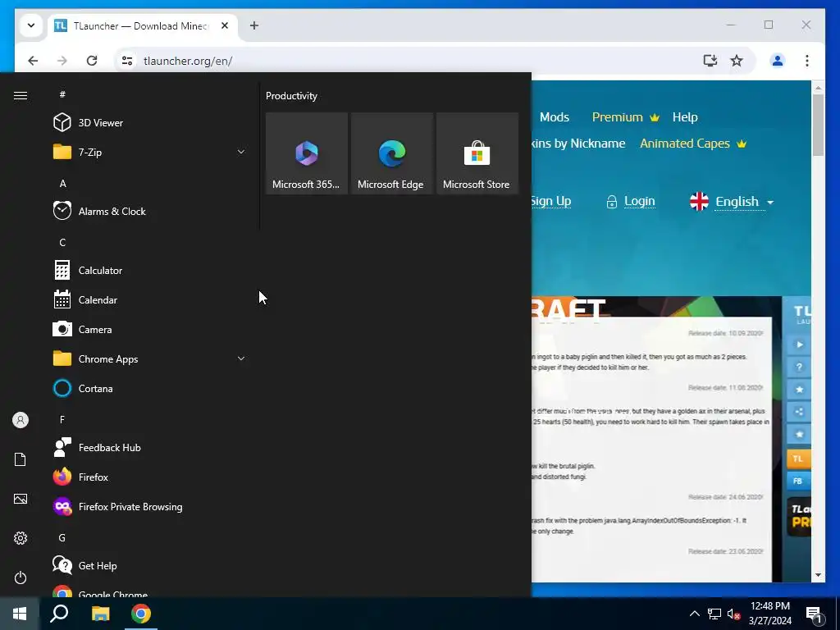Open the notification center icon
This screenshot has height=630, width=840.
[815, 614]
